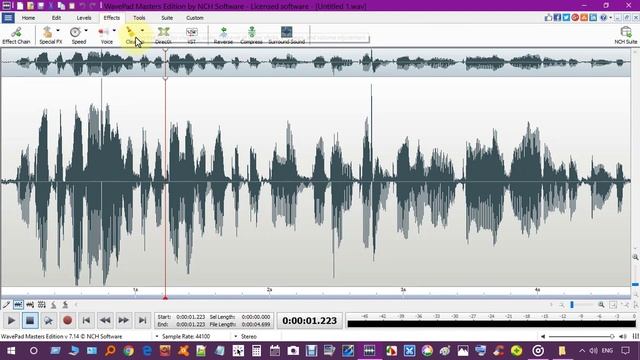
Task: Select the pencil edit tool
Action: coord(6,304)
